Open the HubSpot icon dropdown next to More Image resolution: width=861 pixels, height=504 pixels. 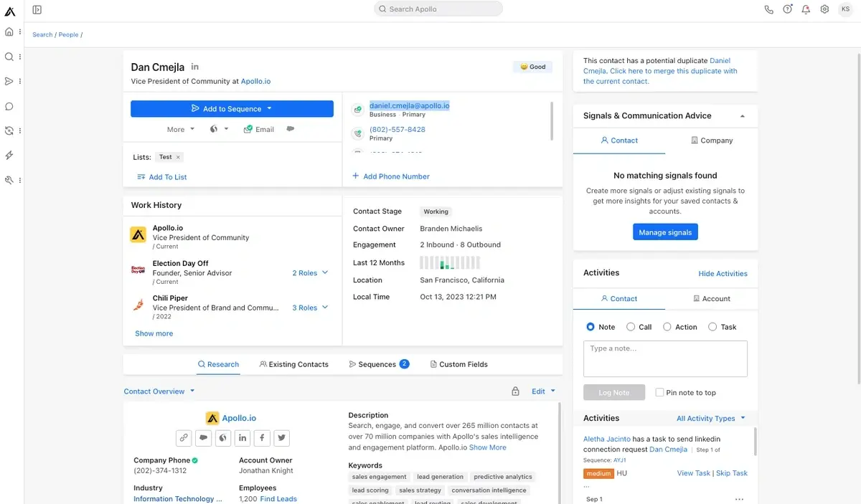(219, 129)
